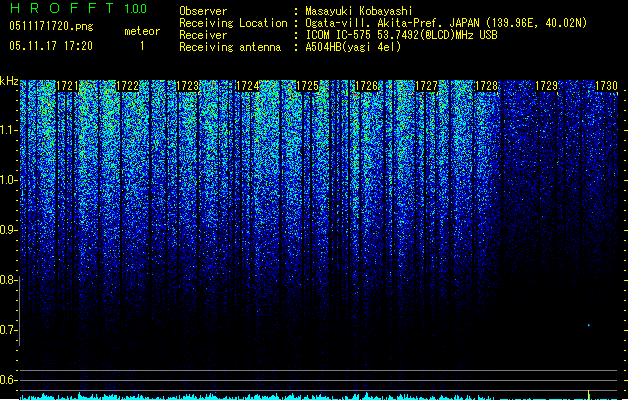The image size is (629, 400).
Task: Select the 'Receiver' field label
Action: (x=203, y=35)
